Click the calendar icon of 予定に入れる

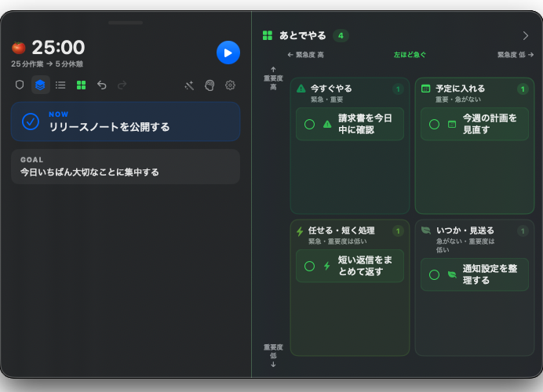coord(425,89)
